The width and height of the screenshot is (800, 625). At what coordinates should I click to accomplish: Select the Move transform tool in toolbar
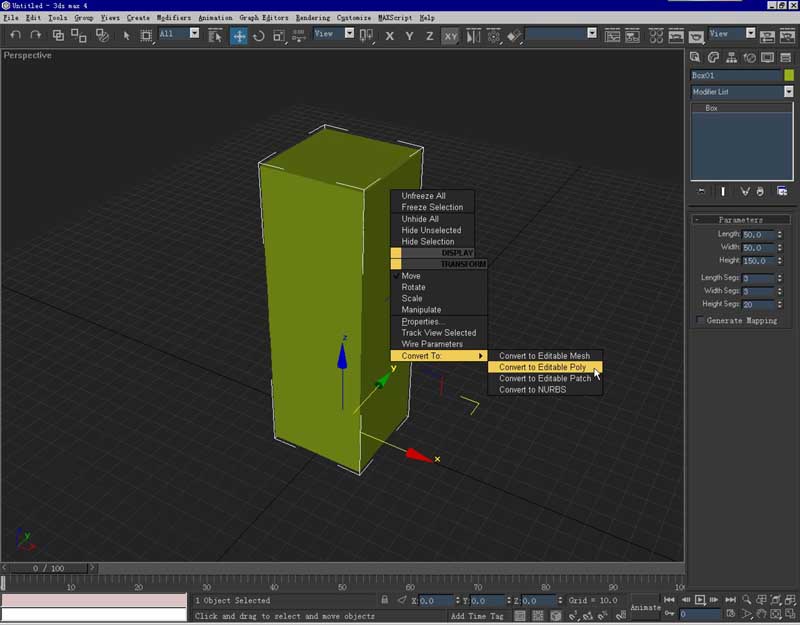239,35
